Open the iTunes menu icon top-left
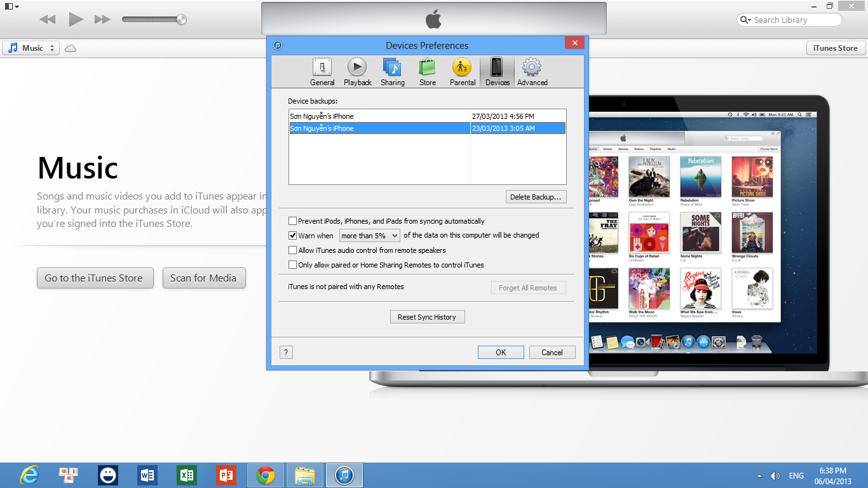The width and height of the screenshot is (868, 488). tap(11, 6)
